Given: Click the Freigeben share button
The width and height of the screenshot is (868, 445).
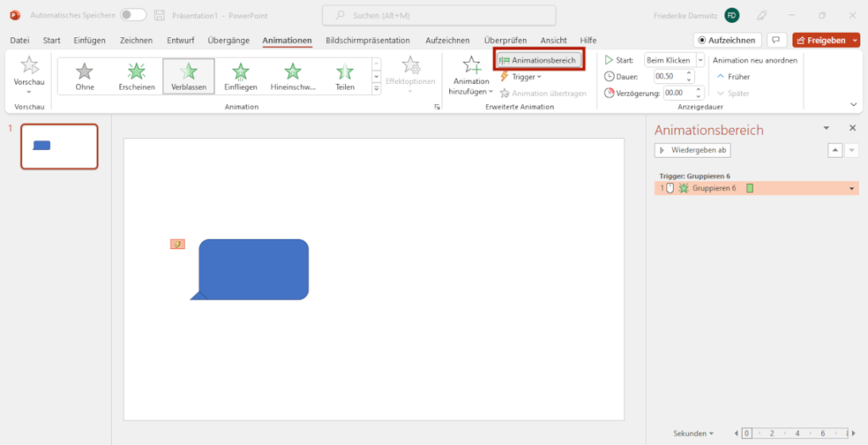Looking at the screenshot, I should click(821, 41).
